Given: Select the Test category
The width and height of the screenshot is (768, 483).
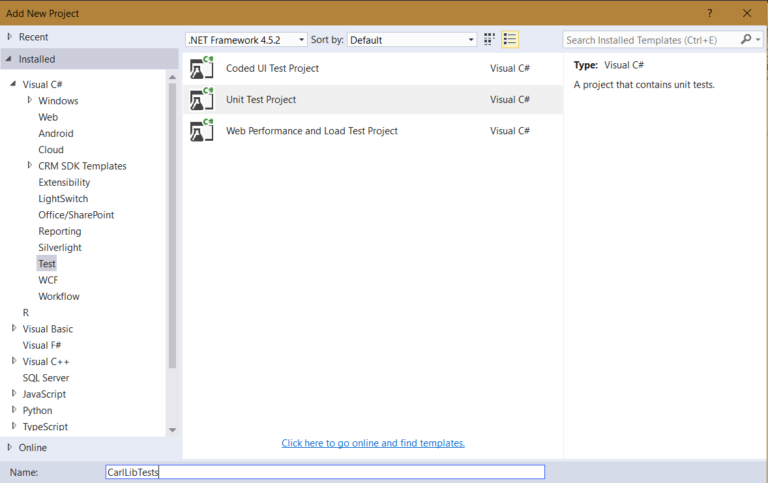Looking at the screenshot, I should (47, 264).
